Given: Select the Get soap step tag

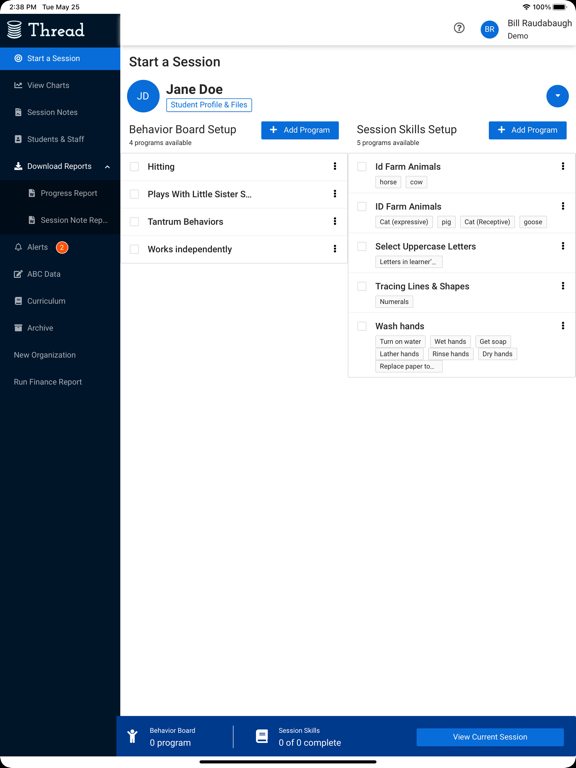Looking at the screenshot, I should pos(493,341).
